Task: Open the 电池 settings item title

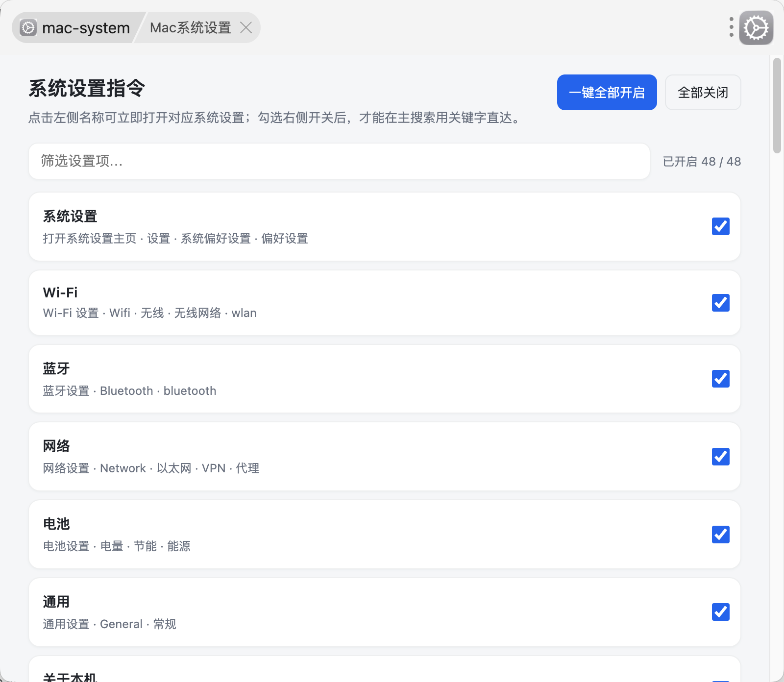Action: [x=56, y=524]
